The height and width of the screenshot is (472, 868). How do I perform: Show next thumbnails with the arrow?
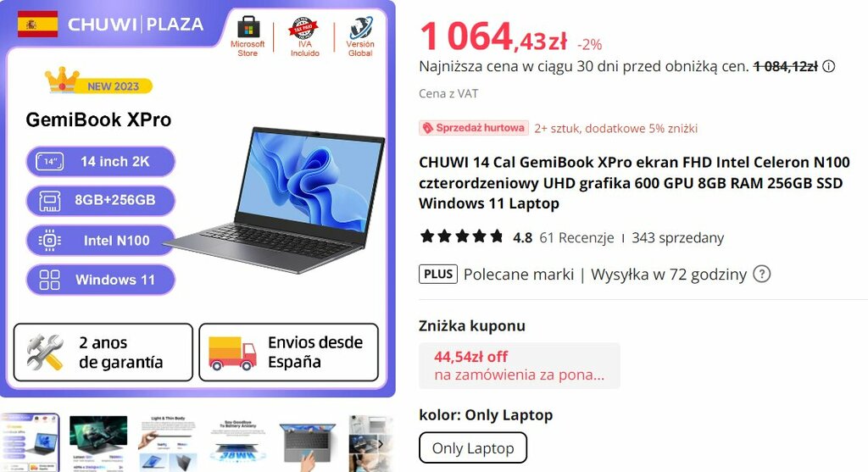tap(381, 444)
